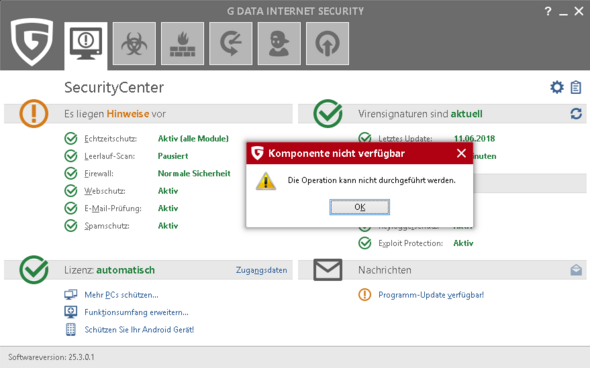Click the green check next to E-Mail-Prüfung
The image size is (590, 368).
pyautogui.click(x=71, y=208)
